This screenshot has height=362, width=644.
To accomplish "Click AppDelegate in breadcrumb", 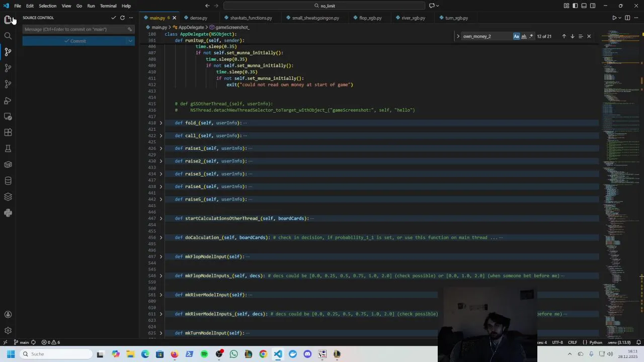I will pyautogui.click(x=191, y=27).
